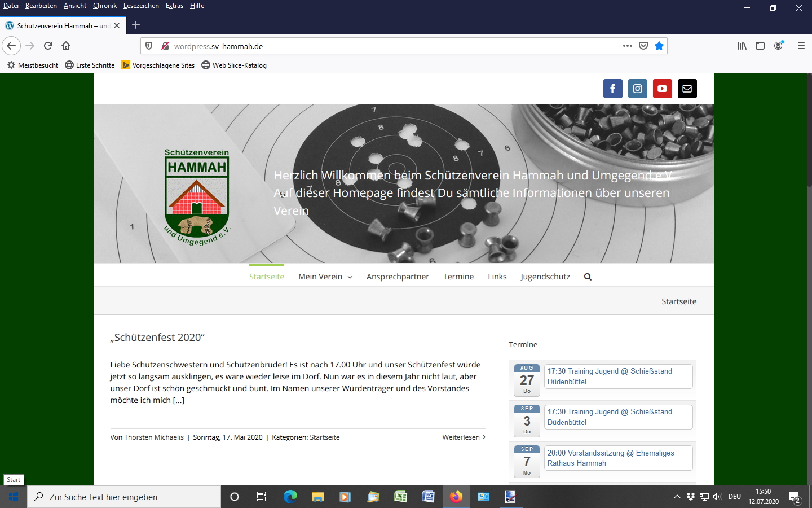Open the Vorstandssitzung event on Sep 7
The image size is (812, 508).
coord(617,458)
